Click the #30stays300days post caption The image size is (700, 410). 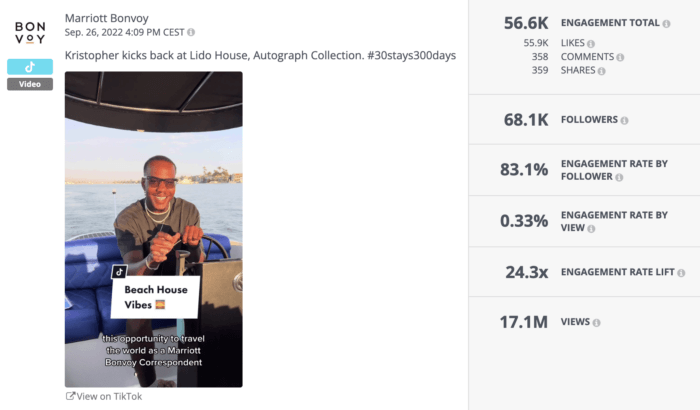(x=260, y=55)
